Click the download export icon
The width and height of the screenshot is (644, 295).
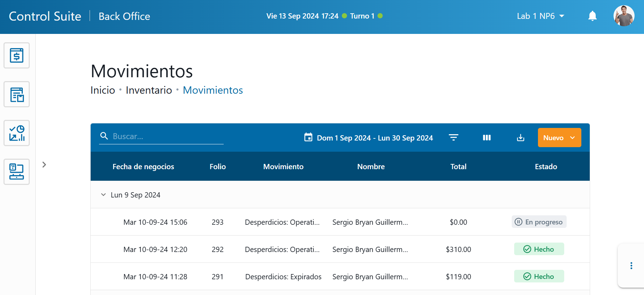point(520,138)
